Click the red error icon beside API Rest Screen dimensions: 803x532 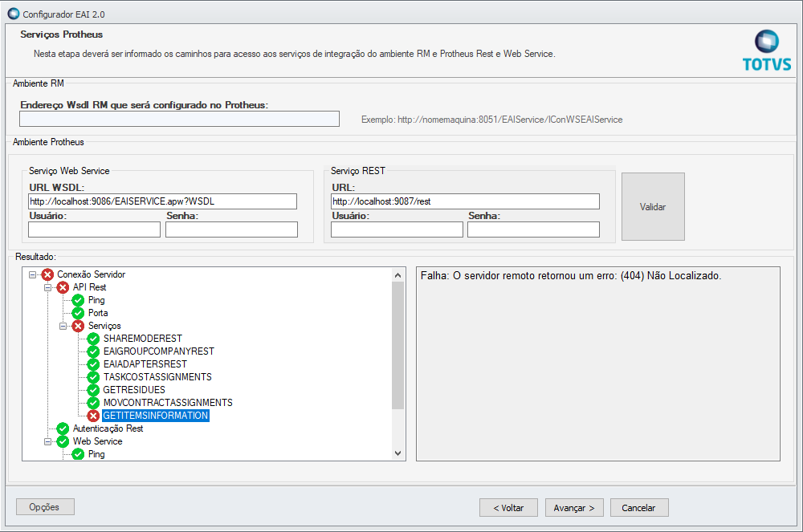[63, 287]
